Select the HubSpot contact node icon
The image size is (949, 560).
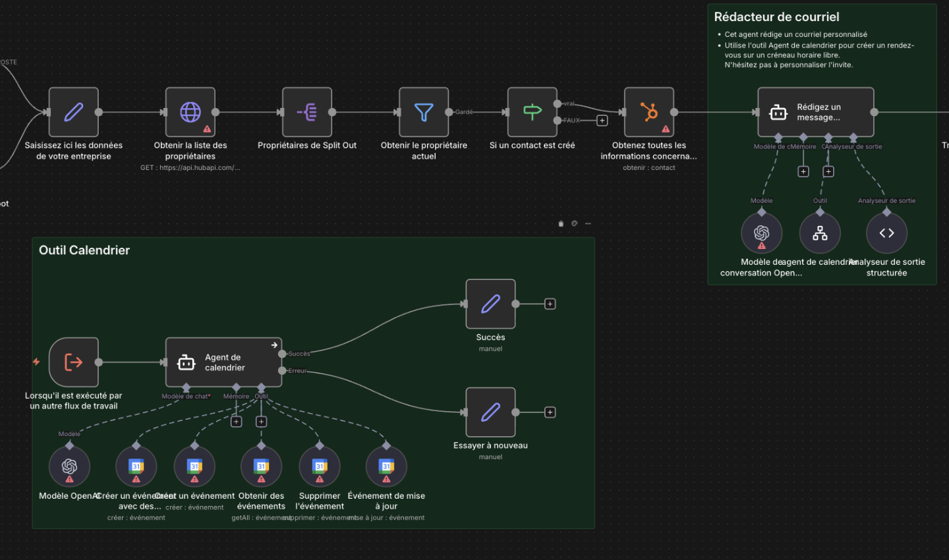click(x=649, y=112)
